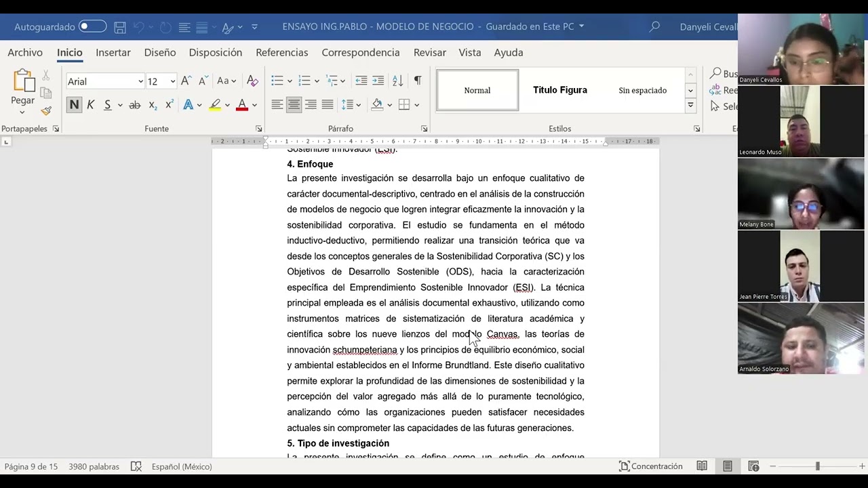Screen dimensions: 868x488
Task: Click the sort A-Z icon
Action: (x=398, y=81)
